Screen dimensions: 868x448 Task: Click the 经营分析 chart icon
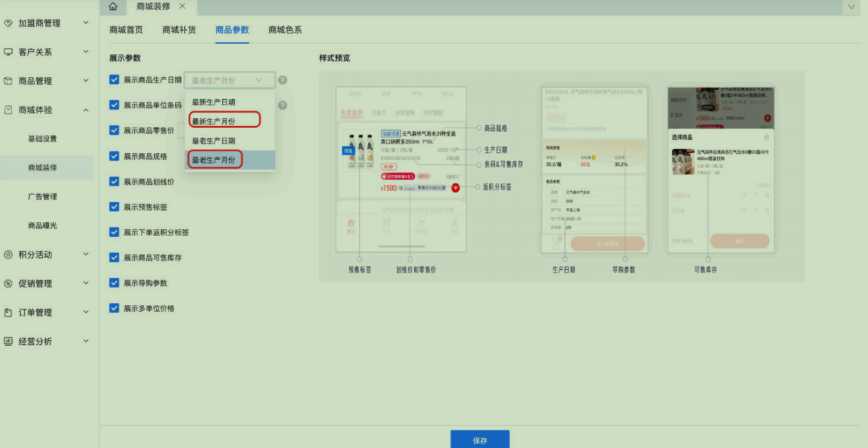[x=8, y=341]
